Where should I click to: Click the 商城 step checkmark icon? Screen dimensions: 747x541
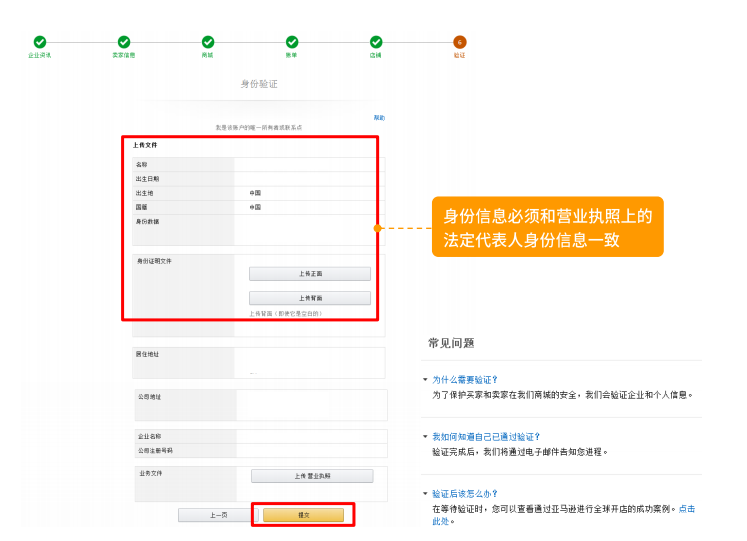point(208,42)
